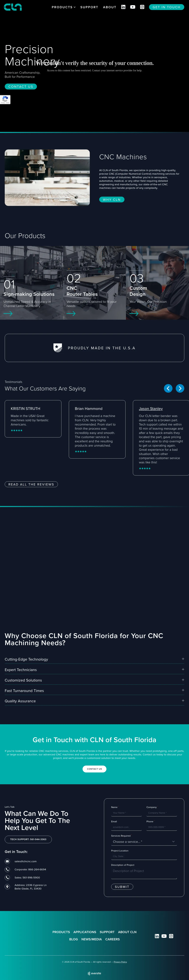This screenshot has width=189, height=980.
Task: Click the arrow under CNC Router Tables
Action: pyautogui.click(x=71, y=313)
